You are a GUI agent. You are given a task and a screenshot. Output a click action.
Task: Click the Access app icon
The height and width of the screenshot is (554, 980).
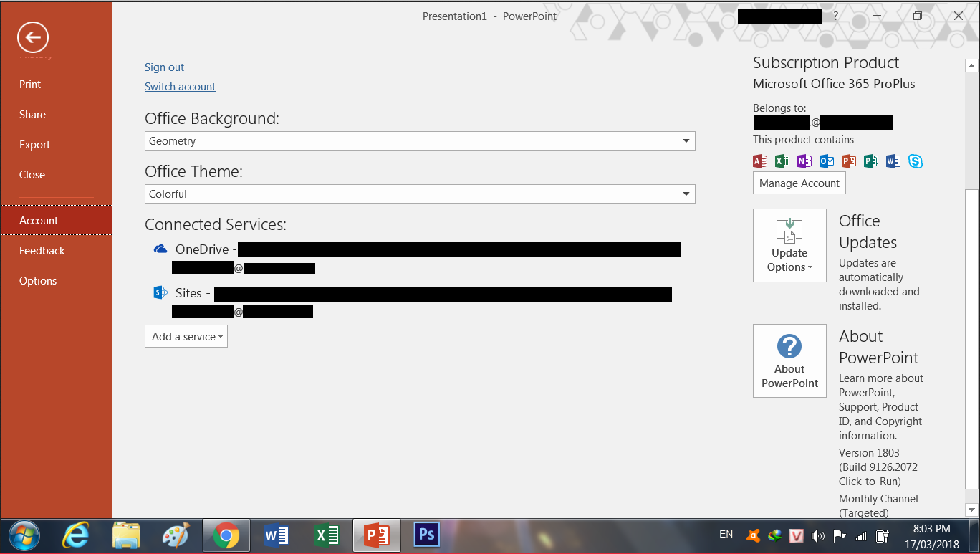(x=760, y=161)
